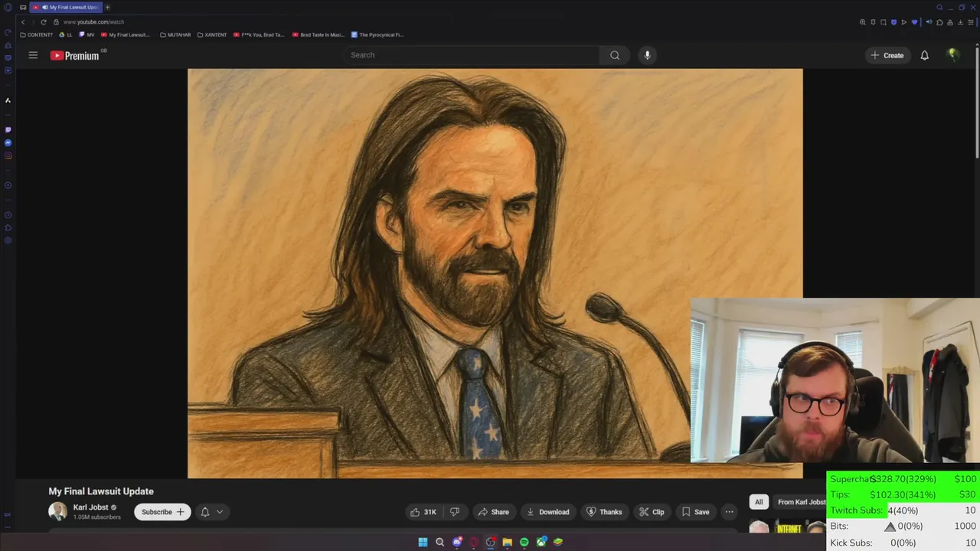Open browser downloads icon in toolbar
Viewport: 980px width, 551px height.
[x=960, y=22]
